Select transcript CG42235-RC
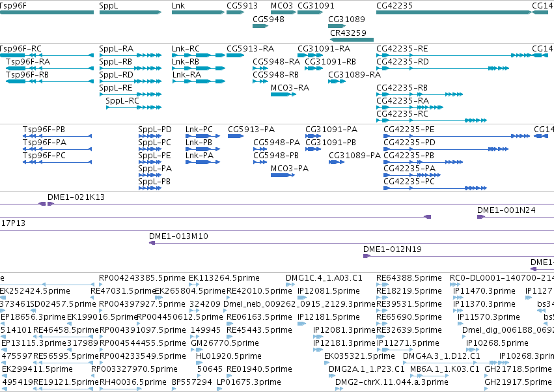Screen dimensions: 554x392 (x=402, y=114)
